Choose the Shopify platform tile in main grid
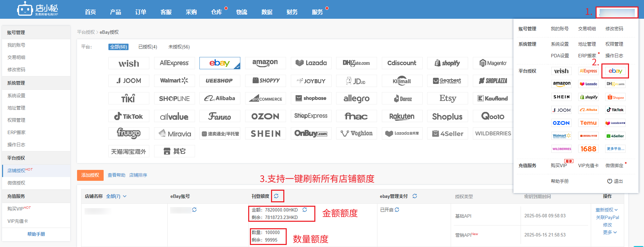Screen dimensions: 644x247 pos(447,63)
